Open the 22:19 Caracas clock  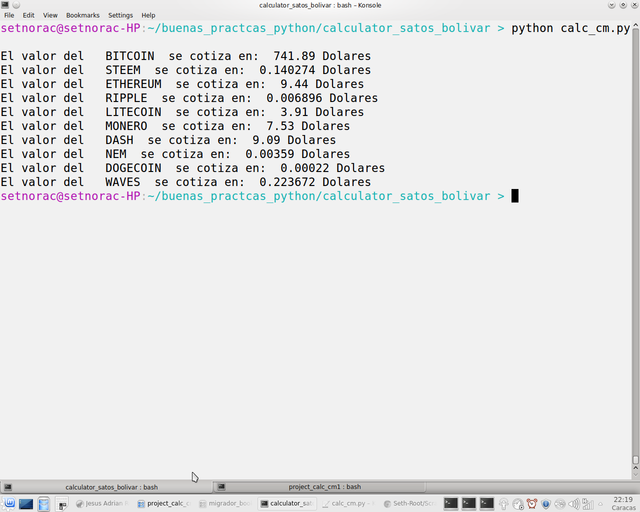pos(623,503)
